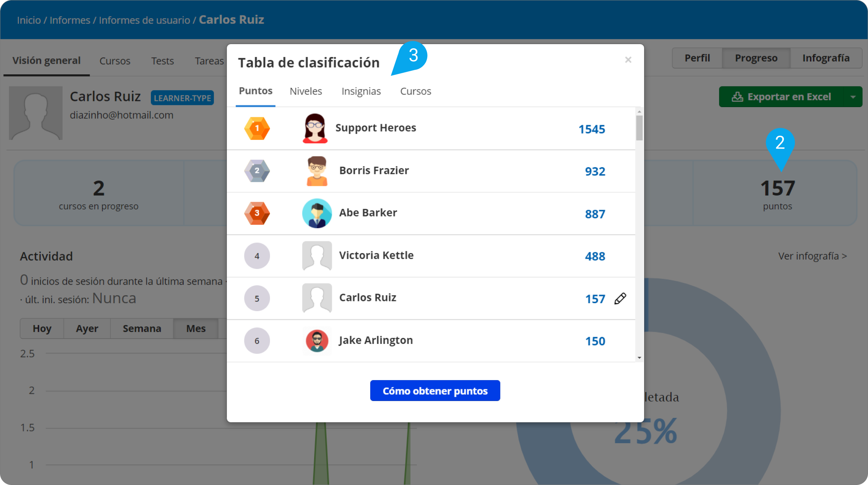Click Carlos Ruiz's profile photo in the header
This screenshot has width=868, height=485.
point(36,113)
